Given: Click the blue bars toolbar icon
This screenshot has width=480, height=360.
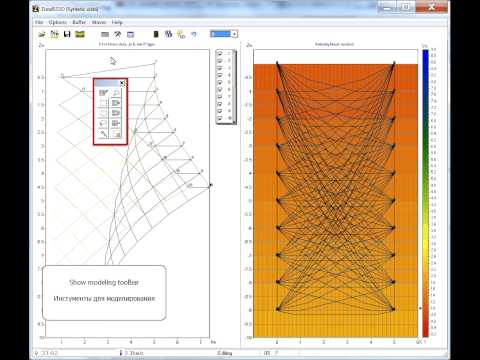Looking at the screenshot, I should 168,34.
